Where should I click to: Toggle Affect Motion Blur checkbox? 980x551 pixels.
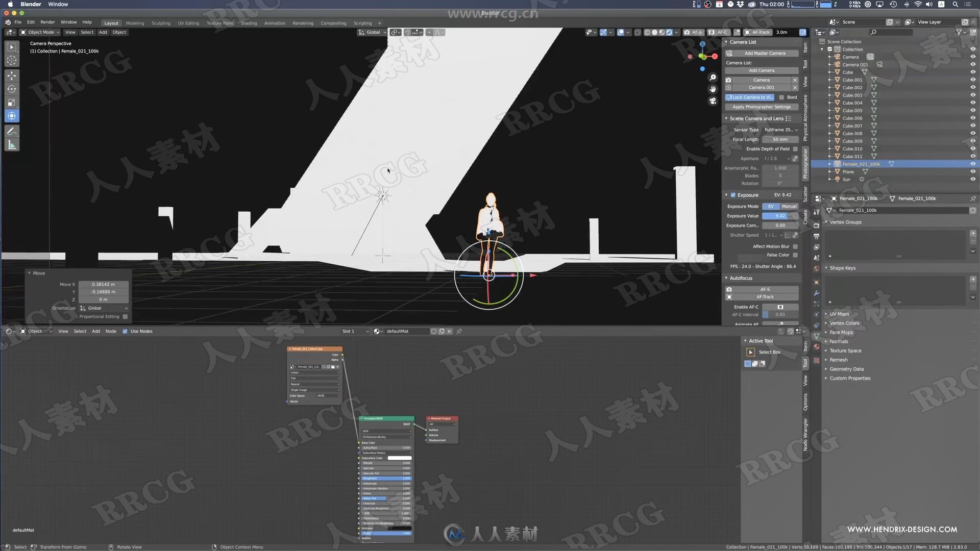[797, 245]
